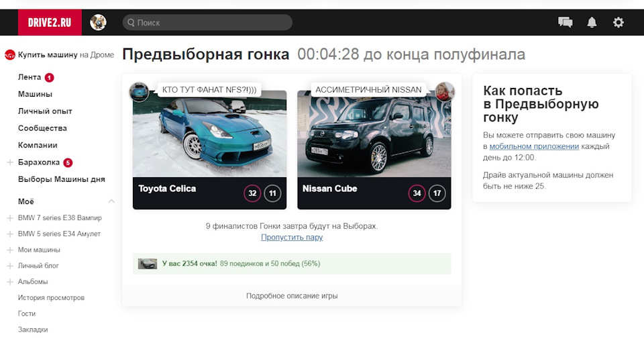
Task: Click the 17 badge on Nissan Cube
Action: coord(437,193)
